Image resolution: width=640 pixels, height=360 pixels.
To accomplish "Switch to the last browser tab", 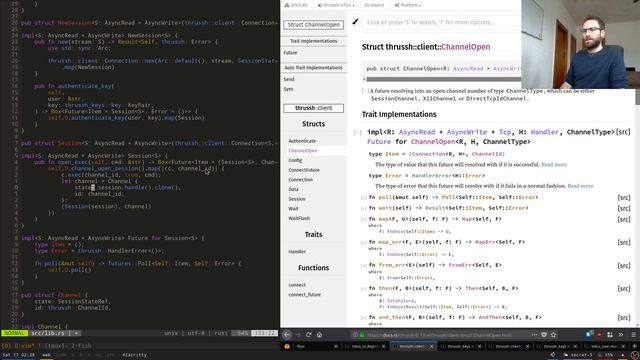I will pos(607,347).
